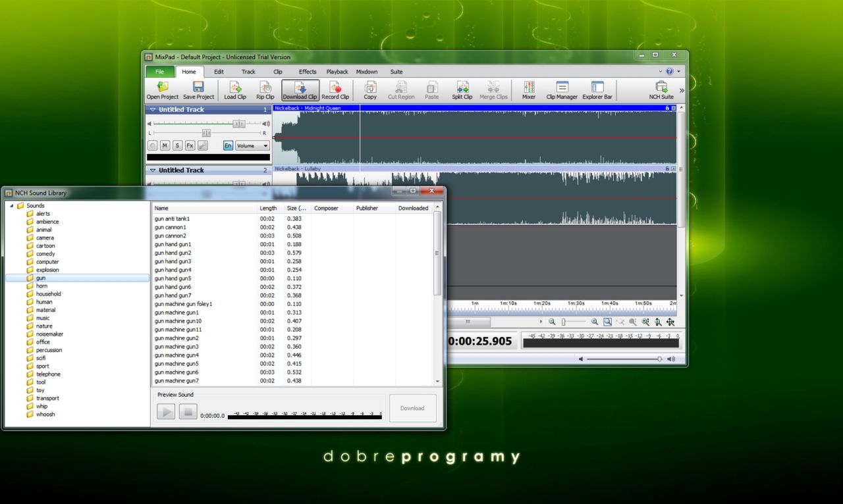Sort the sound list by Name column
The image size is (843, 504).
204,208
